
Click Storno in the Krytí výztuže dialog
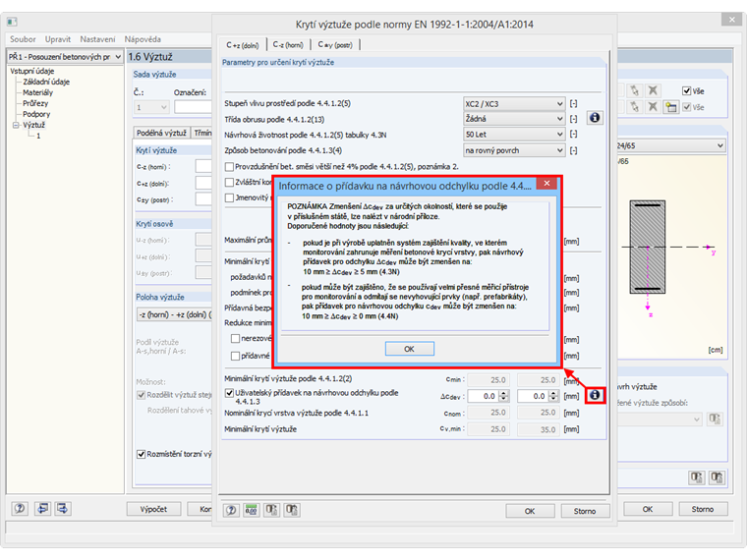pyautogui.click(x=585, y=511)
